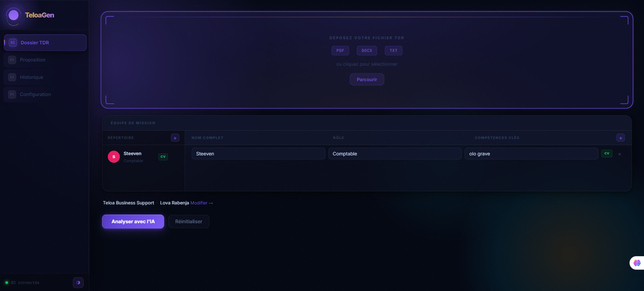Open the CV badge in the team row
The height and width of the screenshot is (291, 644).
(607, 153)
